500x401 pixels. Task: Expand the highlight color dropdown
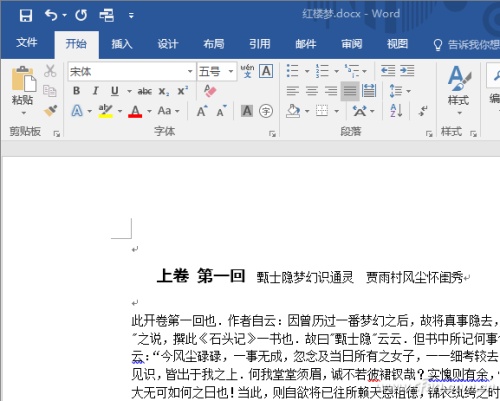pos(120,111)
